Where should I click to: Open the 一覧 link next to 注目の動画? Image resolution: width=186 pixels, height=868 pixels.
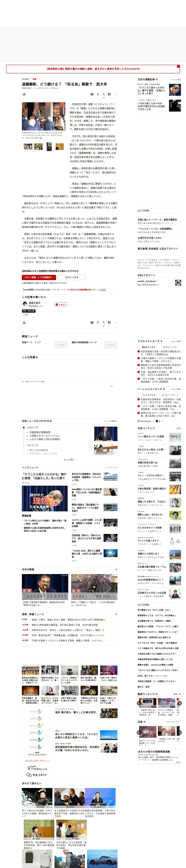tap(115, 569)
